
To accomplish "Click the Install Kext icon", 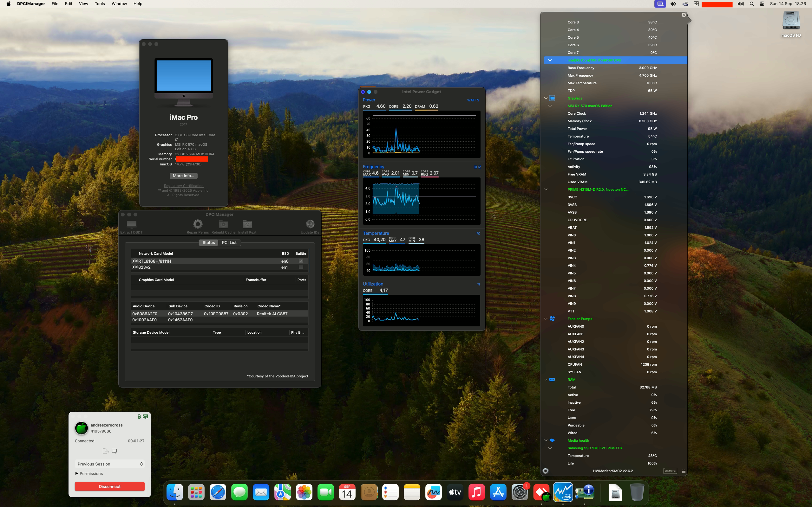I will point(247,224).
